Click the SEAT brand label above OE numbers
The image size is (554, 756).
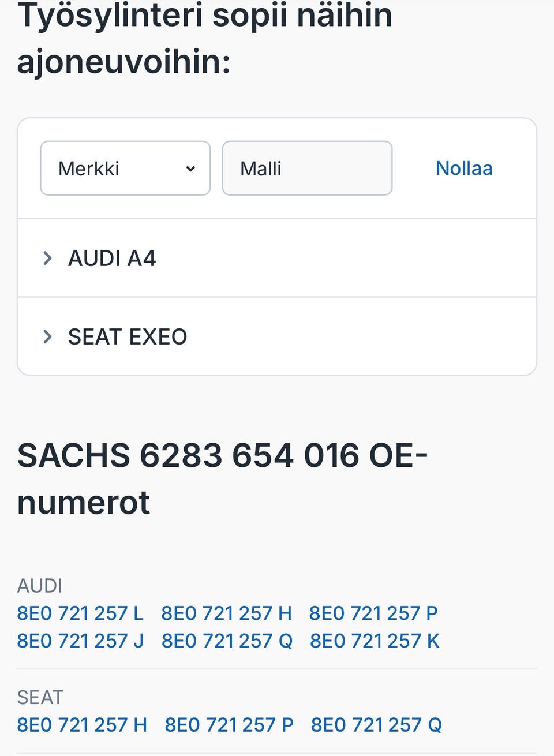coord(40,697)
